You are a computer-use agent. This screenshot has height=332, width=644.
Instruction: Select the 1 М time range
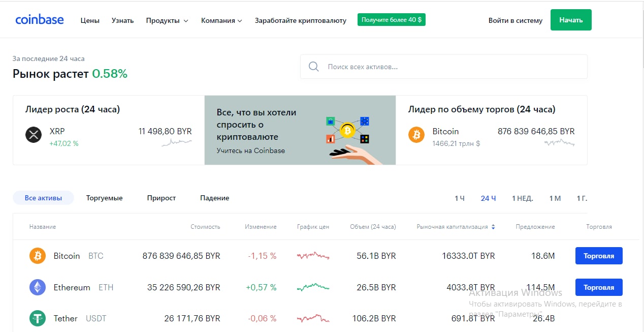[555, 198]
